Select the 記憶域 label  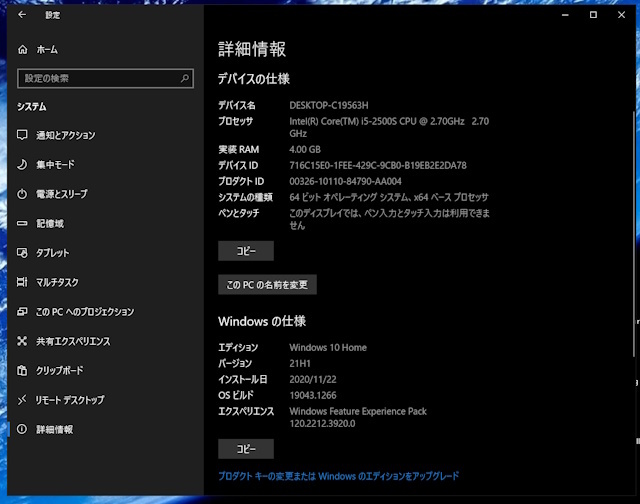pos(50,224)
